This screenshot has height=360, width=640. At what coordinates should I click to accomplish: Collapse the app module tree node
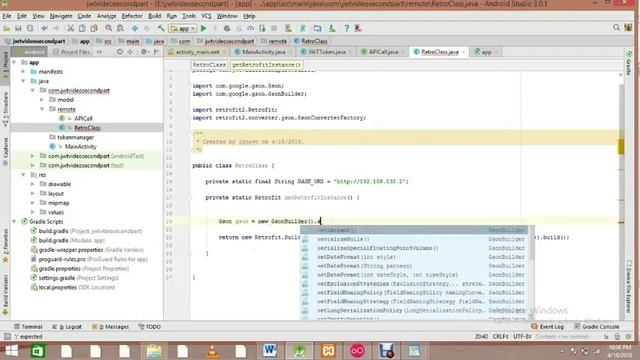click(15, 62)
